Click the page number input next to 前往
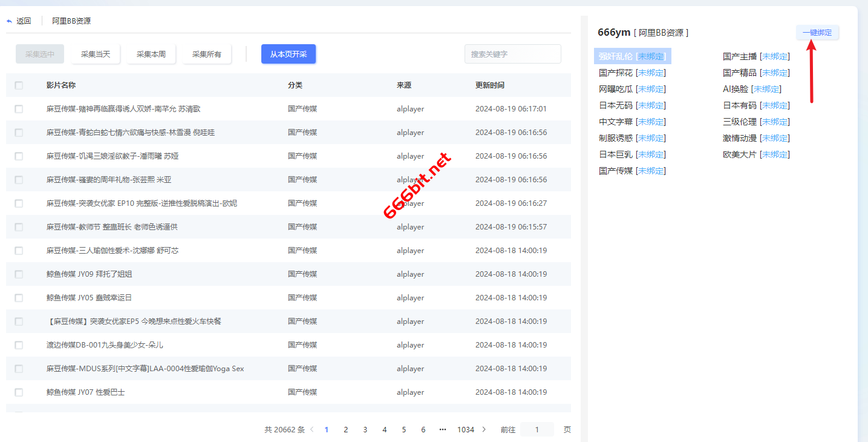Image resolution: width=868 pixels, height=442 pixels. pos(537,429)
